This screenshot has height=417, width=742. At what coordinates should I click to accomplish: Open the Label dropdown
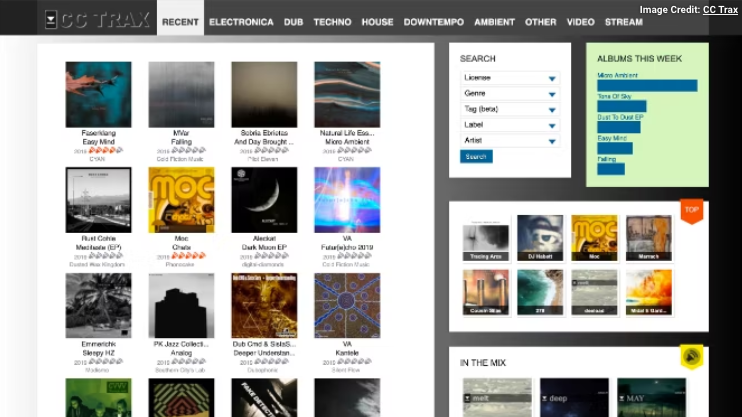tap(510, 125)
